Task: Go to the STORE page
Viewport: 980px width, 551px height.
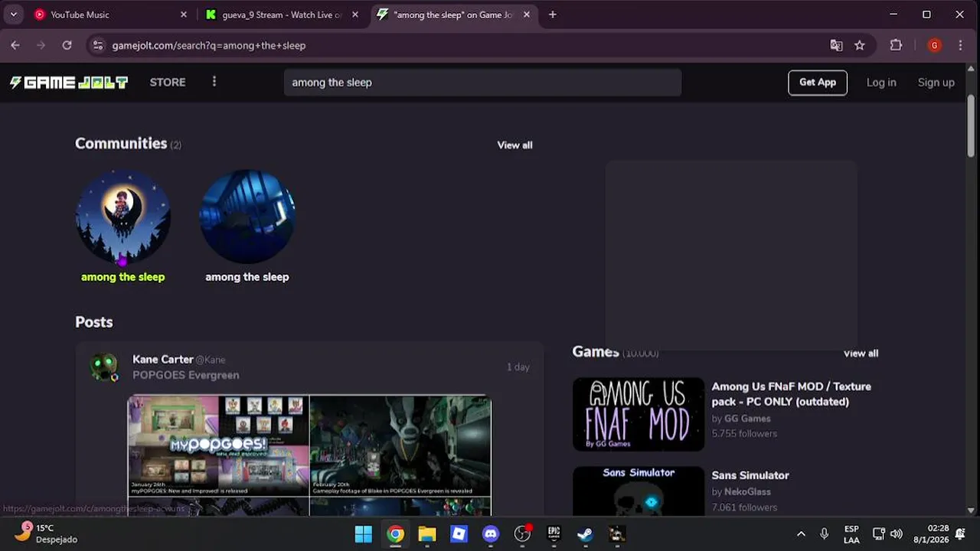Action: pos(168,82)
